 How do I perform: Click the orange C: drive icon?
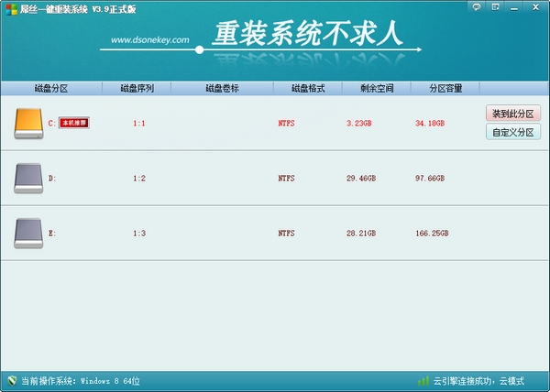coord(28,124)
